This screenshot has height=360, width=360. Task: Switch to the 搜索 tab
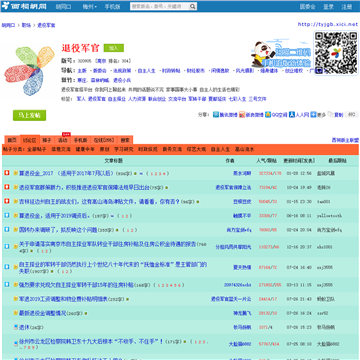click(x=125, y=140)
